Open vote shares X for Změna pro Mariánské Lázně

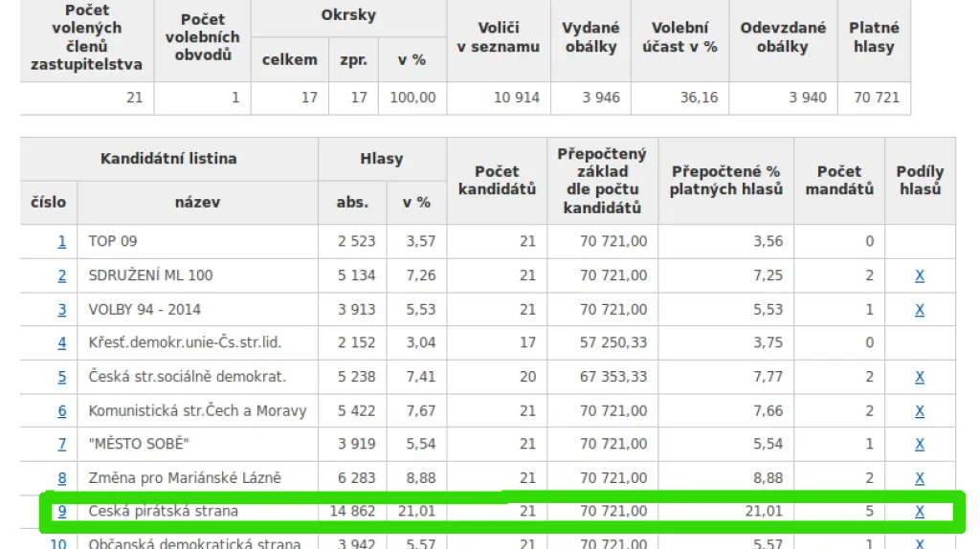[920, 478]
